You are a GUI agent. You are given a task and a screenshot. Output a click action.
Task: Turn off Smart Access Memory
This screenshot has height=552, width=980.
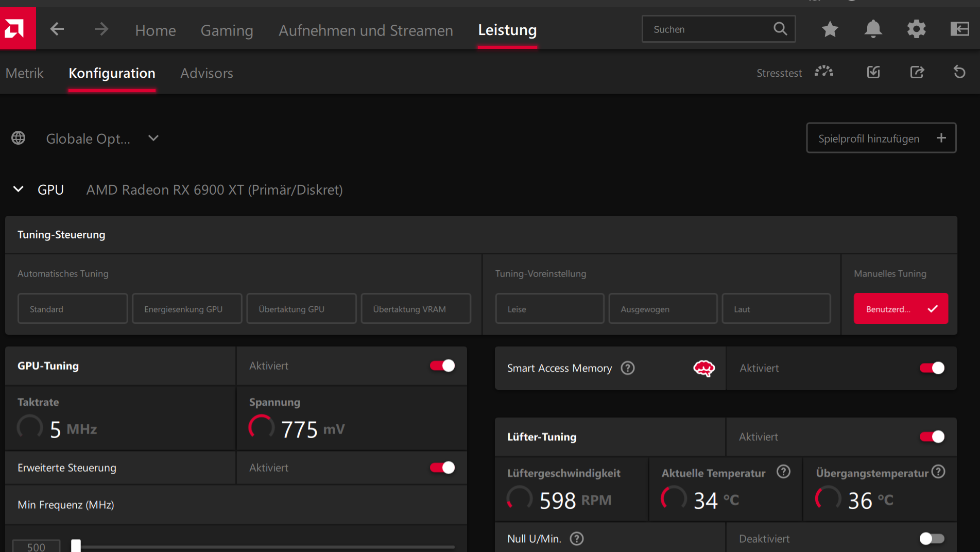[x=932, y=368]
